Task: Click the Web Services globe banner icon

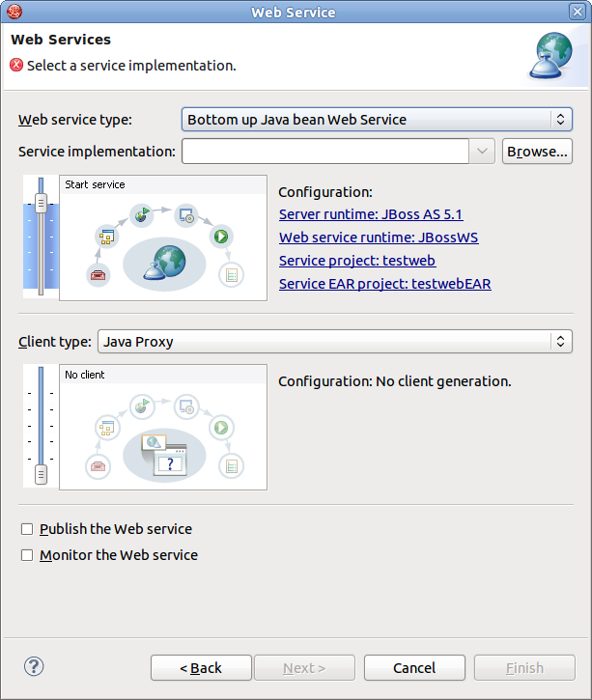Action: pos(554,55)
